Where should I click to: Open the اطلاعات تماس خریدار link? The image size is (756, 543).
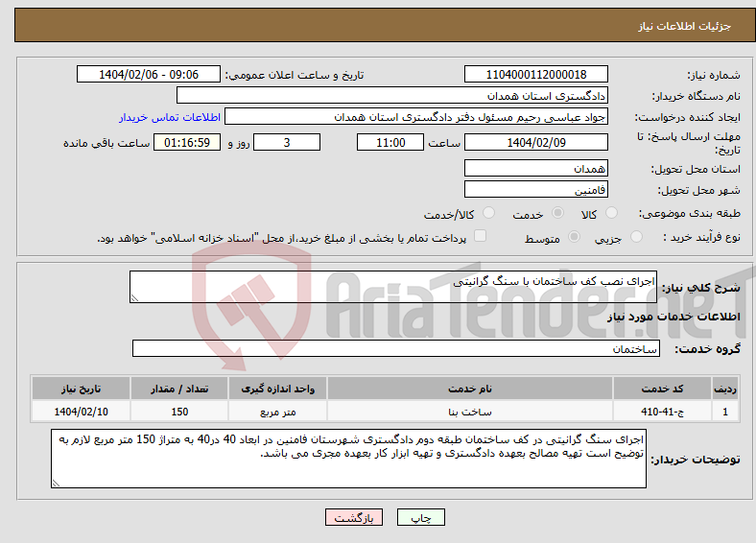[170, 117]
